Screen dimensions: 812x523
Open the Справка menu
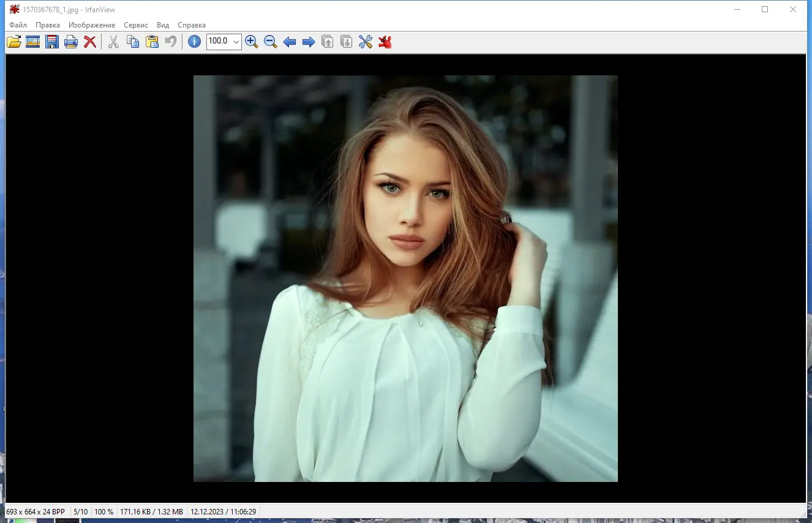tap(192, 25)
